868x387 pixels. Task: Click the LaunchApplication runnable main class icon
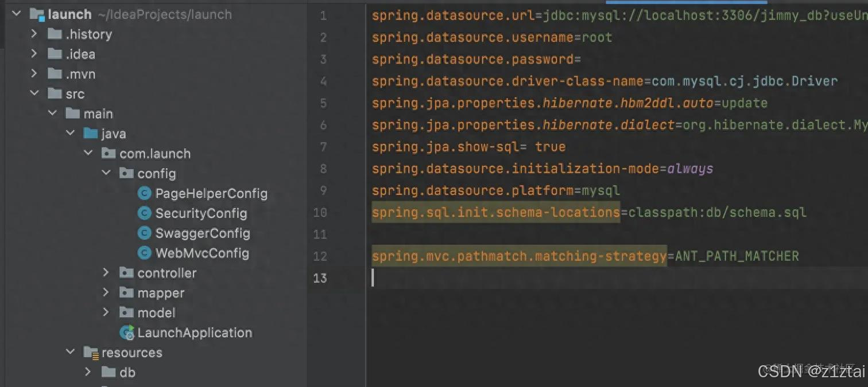pos(126,333)
